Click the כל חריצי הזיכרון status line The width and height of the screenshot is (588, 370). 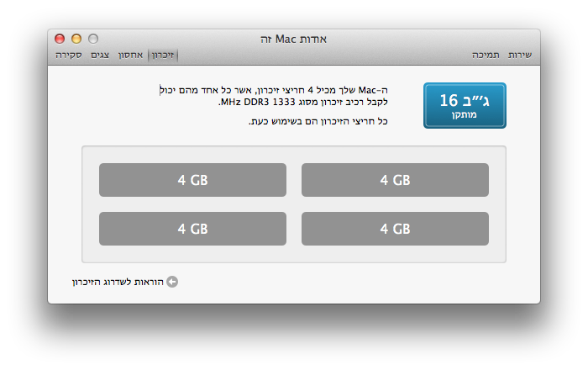pyautogui.click(x=321, y=121)
